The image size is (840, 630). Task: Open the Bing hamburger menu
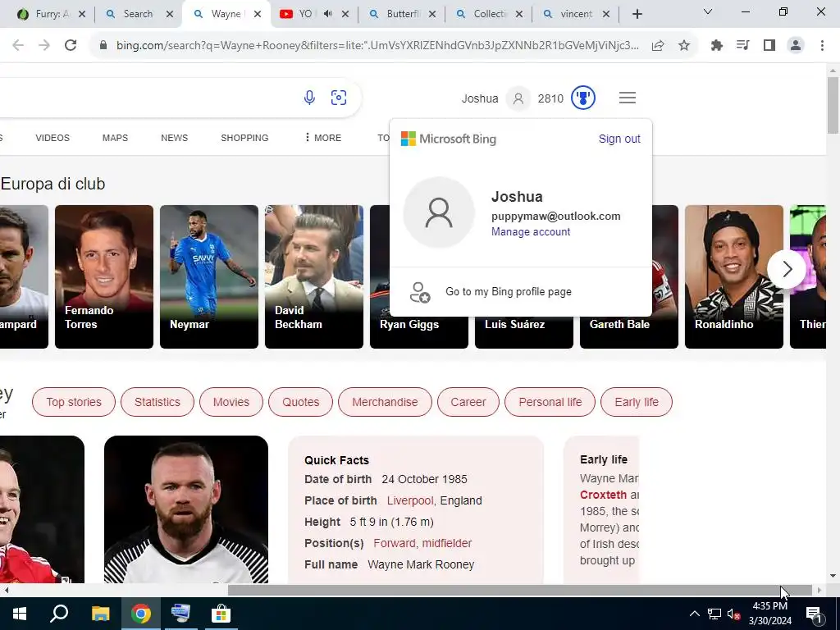pos(628,98)
